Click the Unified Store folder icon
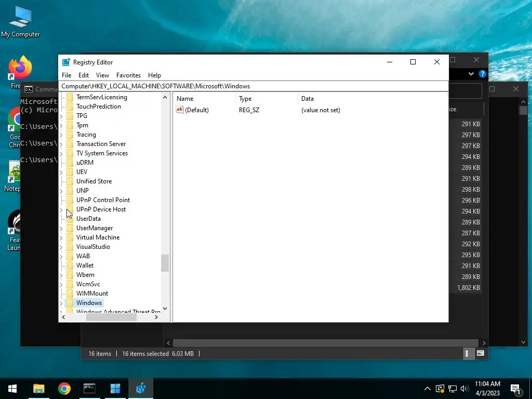532x399 pixels. point(70,181)
